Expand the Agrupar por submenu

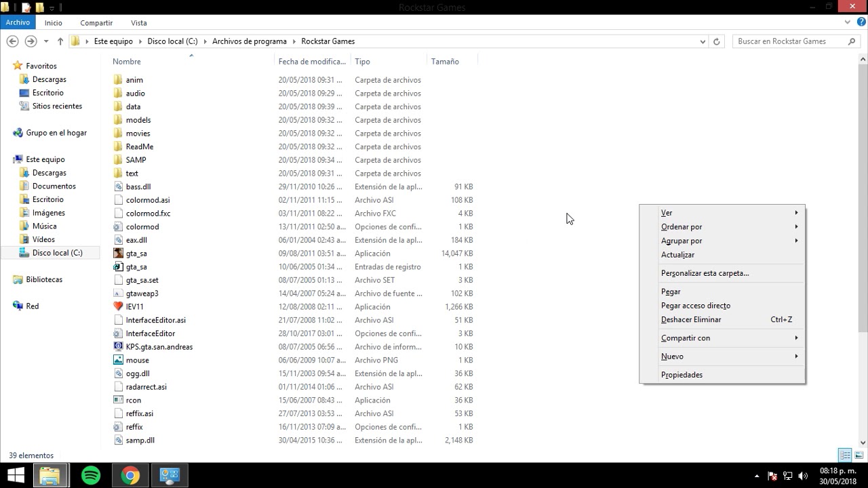(x=722, y=241)
